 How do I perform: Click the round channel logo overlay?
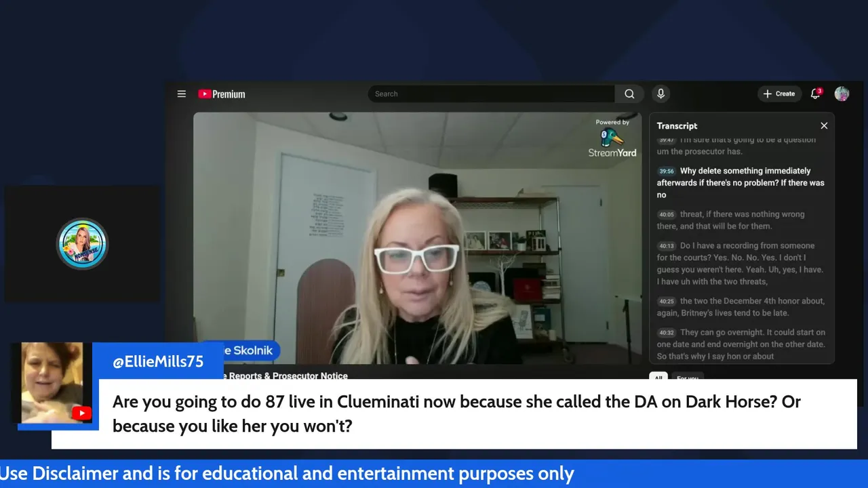83,244
